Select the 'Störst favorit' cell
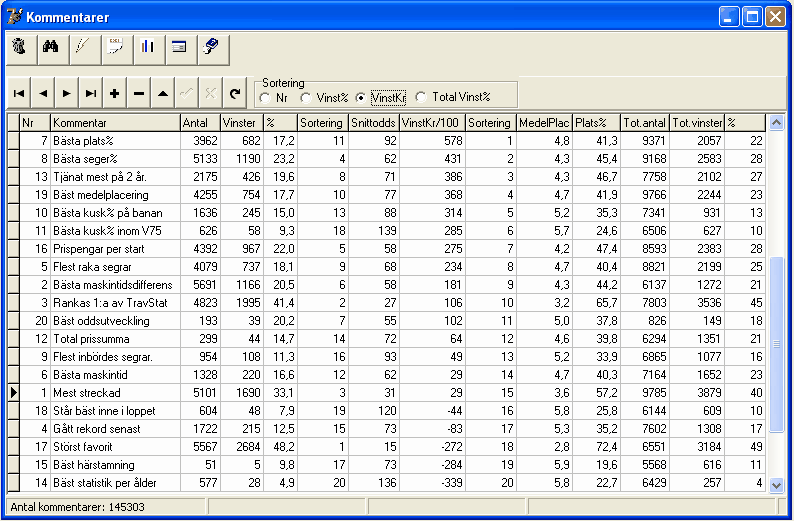794x521 pixels. click(115, 447)
